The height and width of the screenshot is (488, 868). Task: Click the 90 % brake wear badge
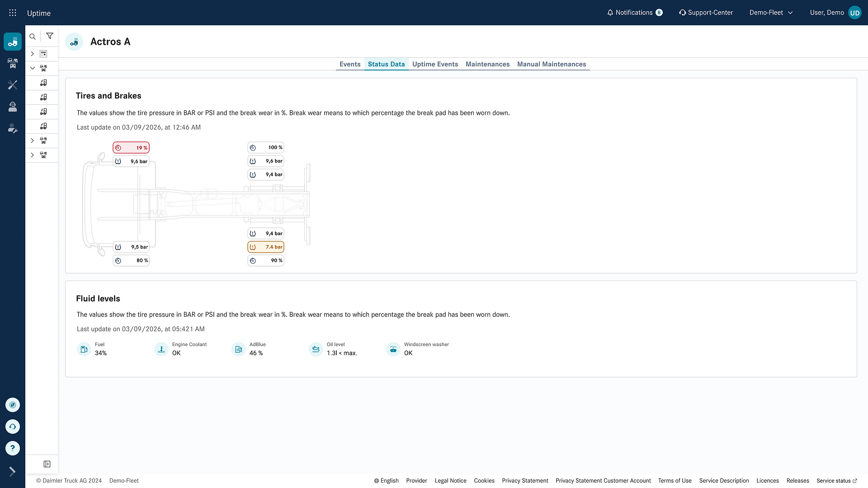266,261
